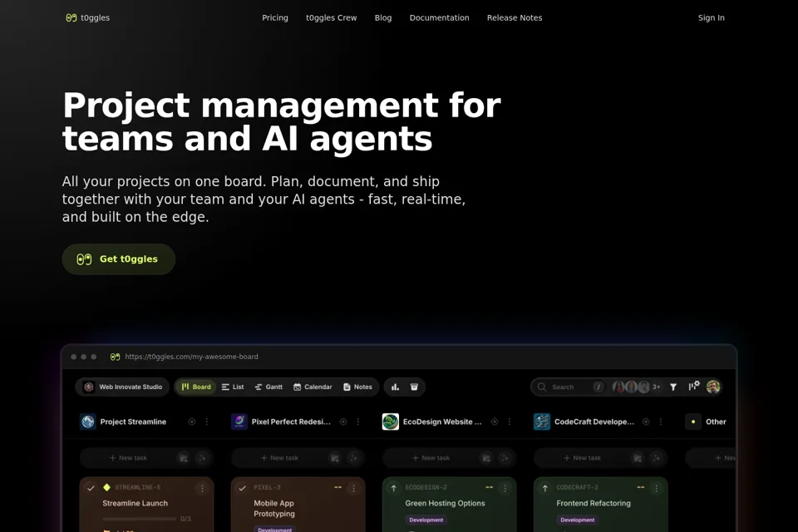Click the Pixel Perfect Redesign project icon
Viewport: 798px width, 532px height.
(239, 421)
